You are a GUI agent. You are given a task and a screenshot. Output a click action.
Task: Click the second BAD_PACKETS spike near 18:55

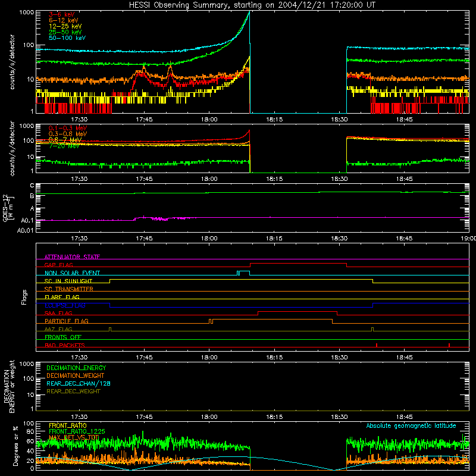[449, 345]
